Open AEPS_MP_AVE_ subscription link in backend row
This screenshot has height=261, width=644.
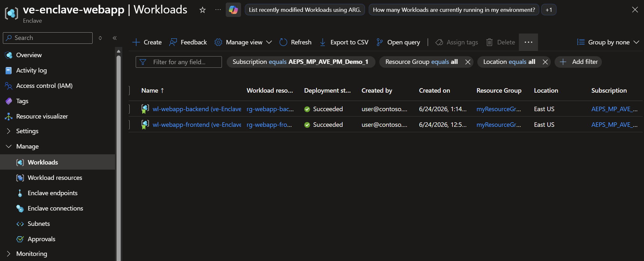[x=614, y=109]
